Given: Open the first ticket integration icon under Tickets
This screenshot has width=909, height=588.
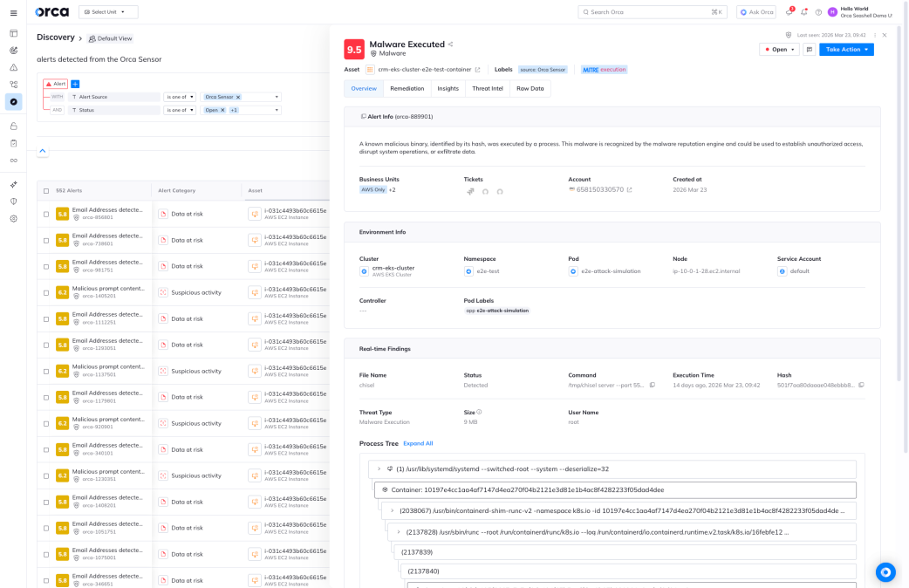Looking at the screenshot, I should coord(470,191).
